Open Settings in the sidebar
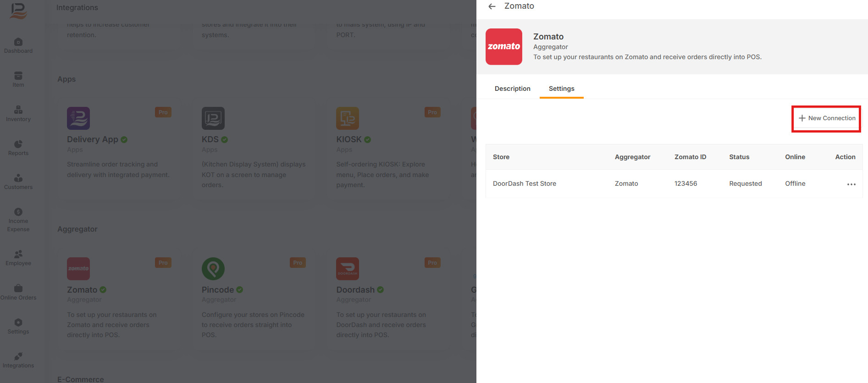 (x=18, y=327)
